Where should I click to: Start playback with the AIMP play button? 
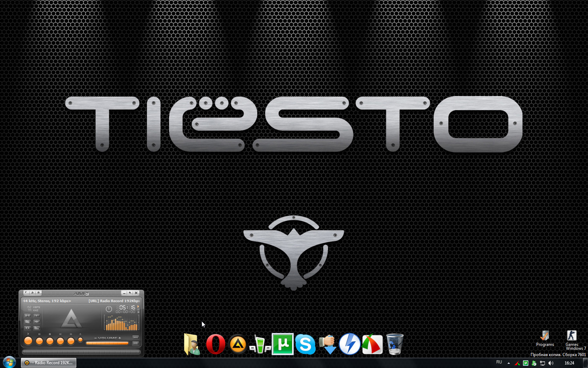pos(28,341)
